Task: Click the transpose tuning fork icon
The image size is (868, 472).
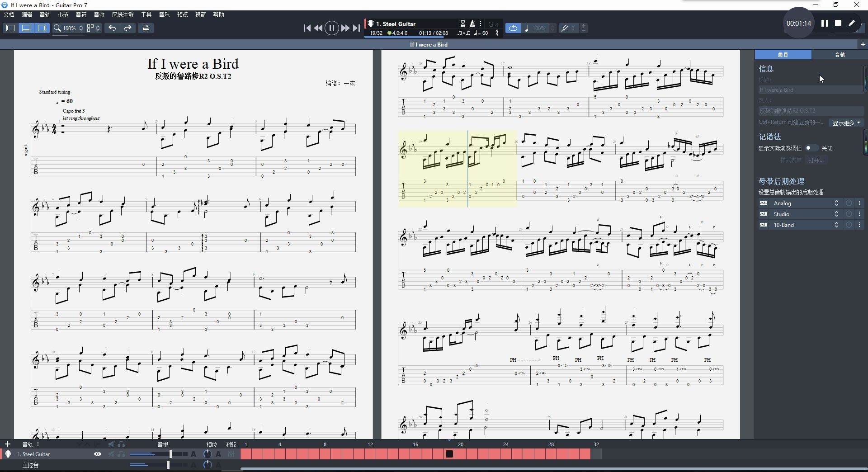Action: [565, 28]
